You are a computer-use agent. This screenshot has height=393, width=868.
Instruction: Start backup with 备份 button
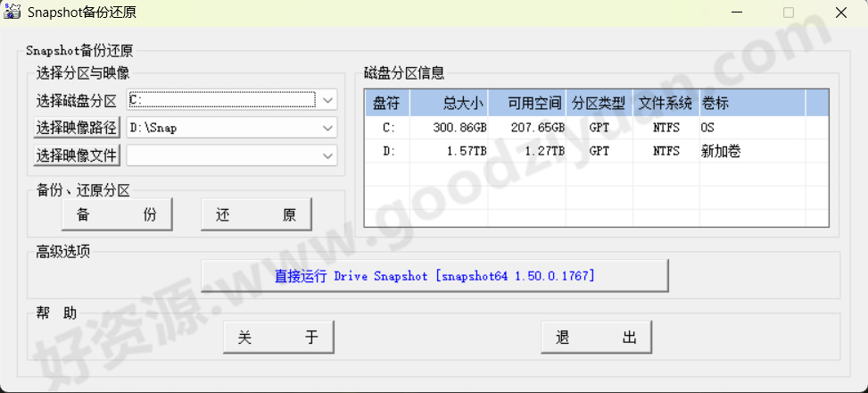117,214
